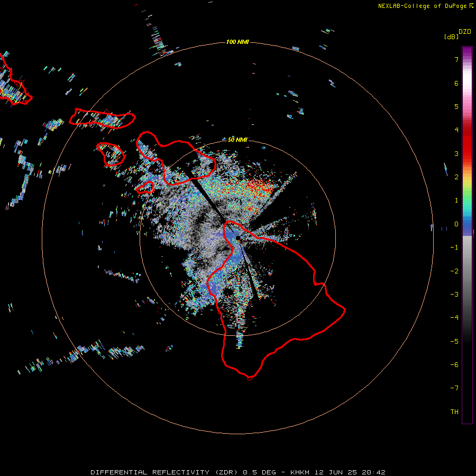Viewport: 476px width, 476px height.
Task: Click the -2 value on color scale
Action: coord(454,271)
